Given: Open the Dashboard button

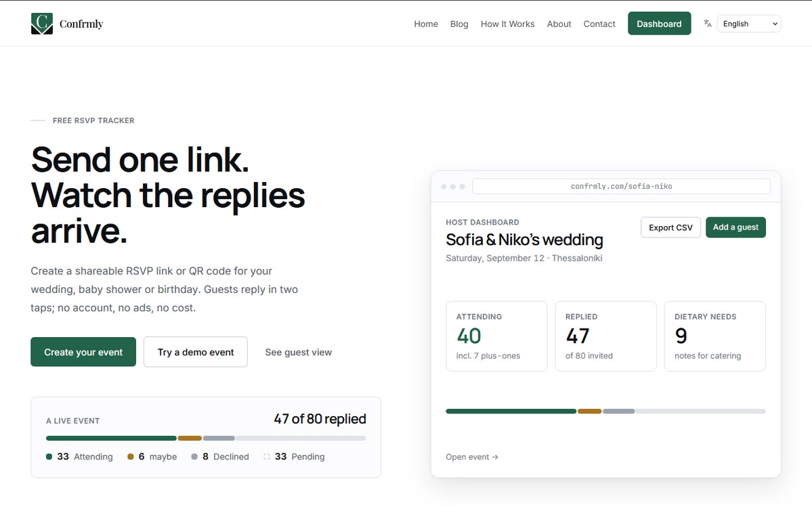Looking at the screenshot, I should pyautogui.click(x=659, y=24).
